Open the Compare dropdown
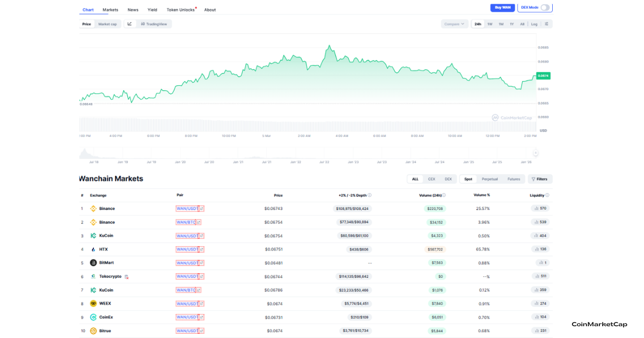This screenshot has width=644, height=338. (454, 24)
